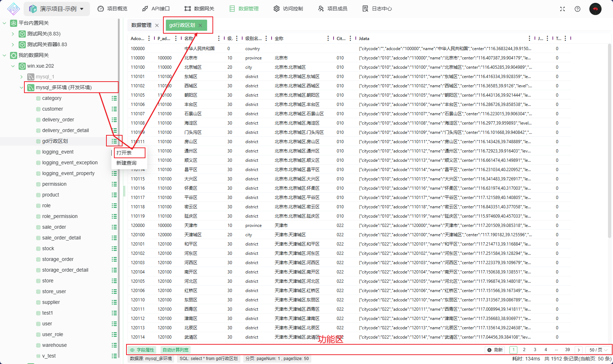
Task: Expand the mysql_1 tree node
Action: tap(21, 77)
